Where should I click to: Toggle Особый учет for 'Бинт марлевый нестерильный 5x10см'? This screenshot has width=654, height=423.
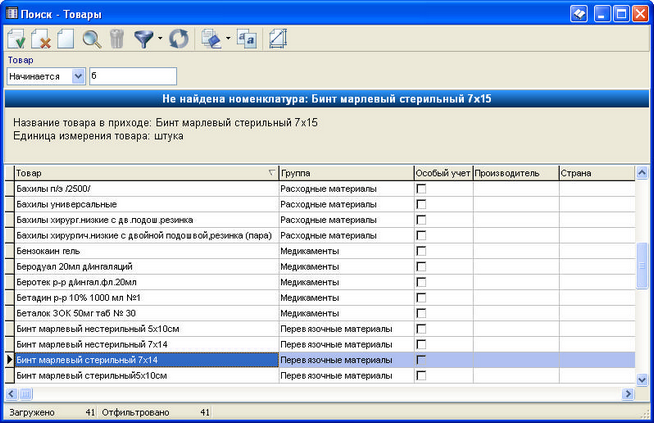tap(421, 329)
